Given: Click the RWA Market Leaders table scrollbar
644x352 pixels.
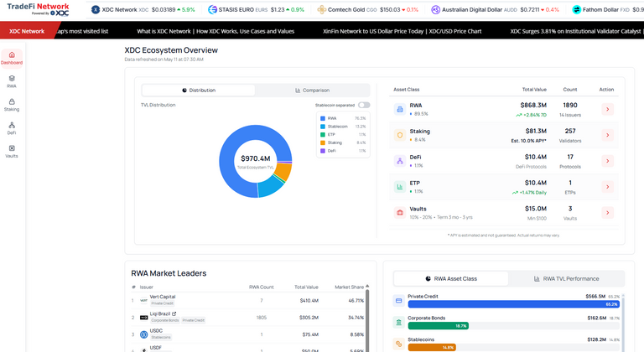Looking at the screenshot, I should [x=367, y=318].
